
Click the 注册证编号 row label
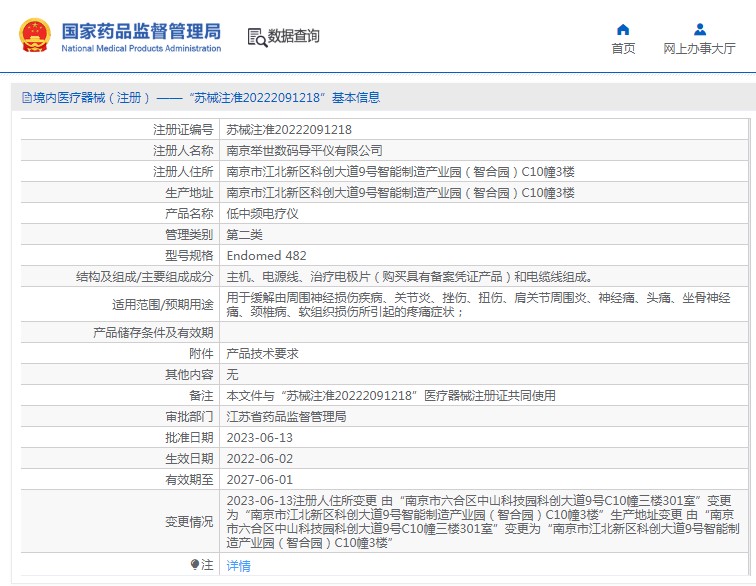coord(183,130)
